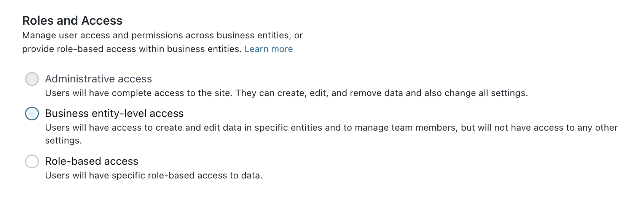The image size is (644, 202).
Task: Select the Role-based access radio button
Action: tap(32, 161)
